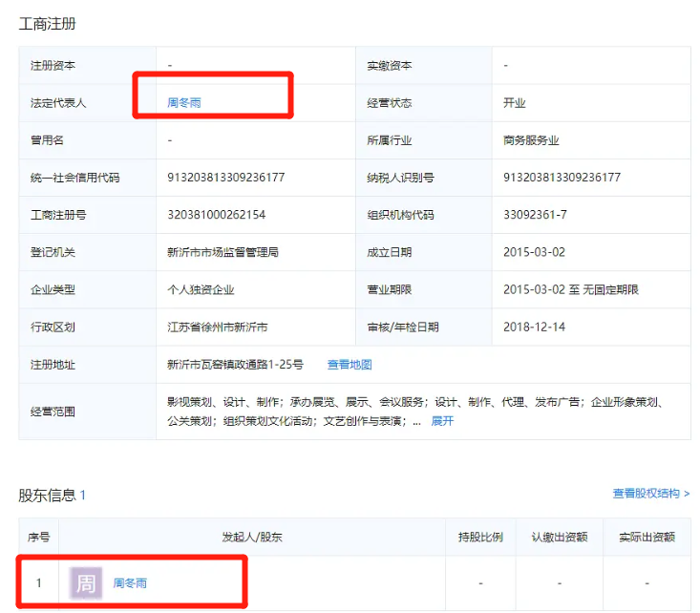Screen dimensions: 700x613
Task: Click unified social credit code value
Action: click(225, 178)
